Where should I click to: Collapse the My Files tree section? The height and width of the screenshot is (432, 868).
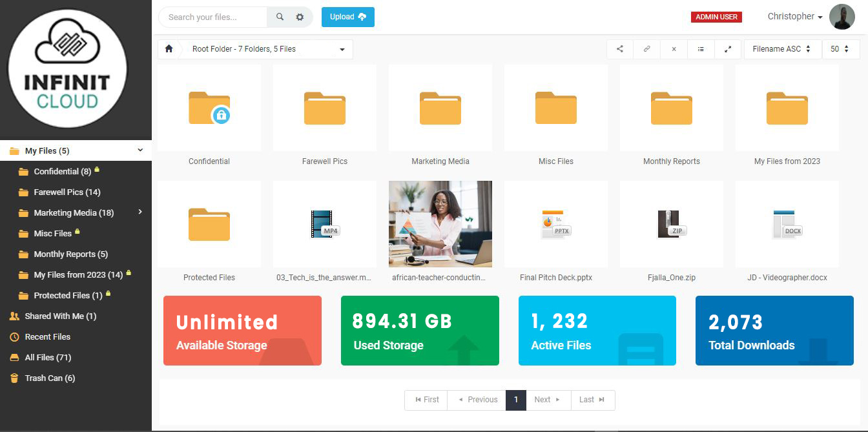pos(140,150)
